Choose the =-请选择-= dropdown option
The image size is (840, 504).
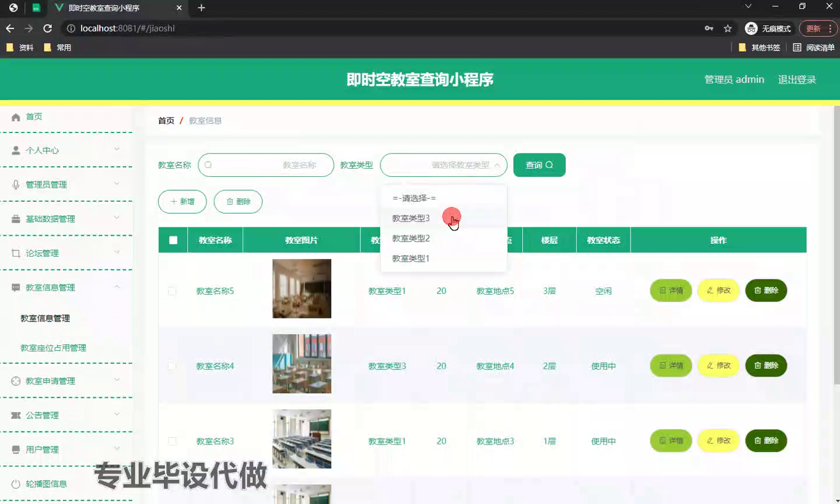tap(443, 198)
